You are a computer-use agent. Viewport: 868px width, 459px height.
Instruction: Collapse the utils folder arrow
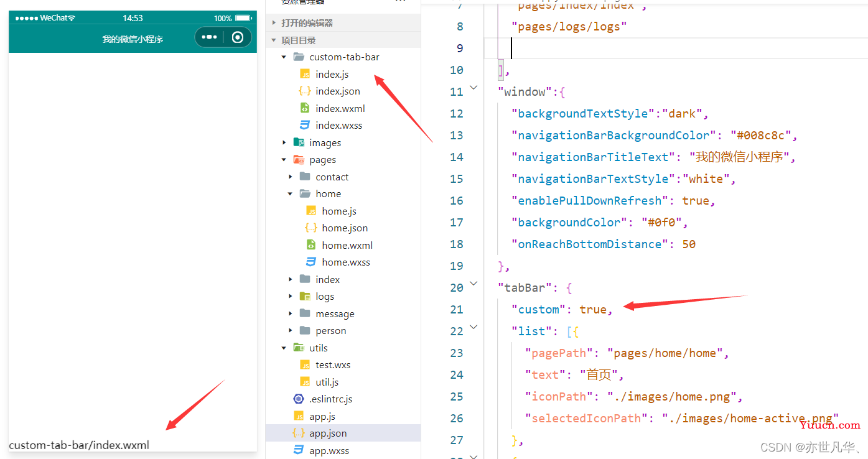click(x=284, y=348)
